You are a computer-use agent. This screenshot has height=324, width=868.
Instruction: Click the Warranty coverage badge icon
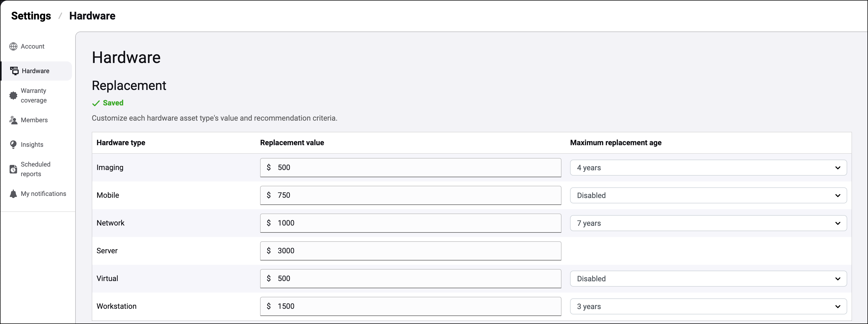[x=13, y=96]
